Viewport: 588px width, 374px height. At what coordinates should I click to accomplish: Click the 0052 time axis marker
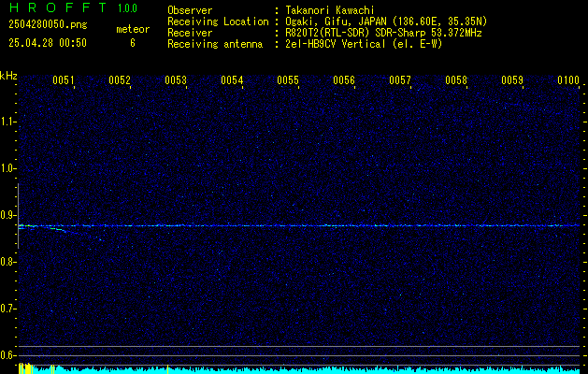point(120,80)
